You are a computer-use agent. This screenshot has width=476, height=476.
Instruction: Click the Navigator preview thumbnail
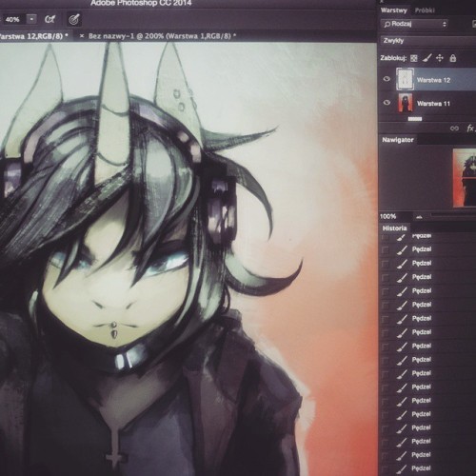(x=465, y=178)
